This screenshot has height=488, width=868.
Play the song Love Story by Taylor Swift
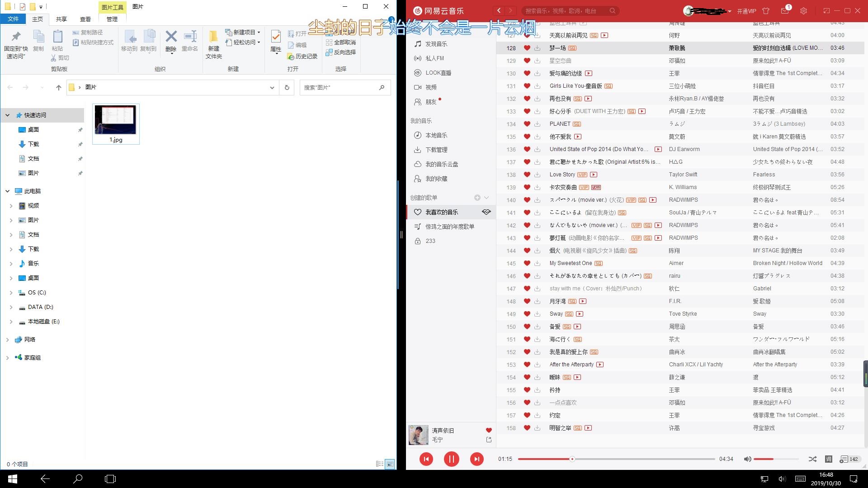(562, 174)
